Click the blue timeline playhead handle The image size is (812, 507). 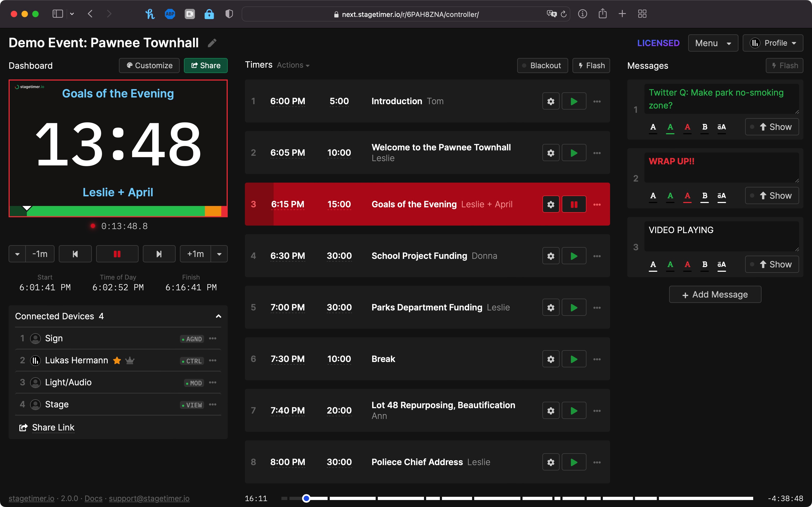tap(306, 498)
